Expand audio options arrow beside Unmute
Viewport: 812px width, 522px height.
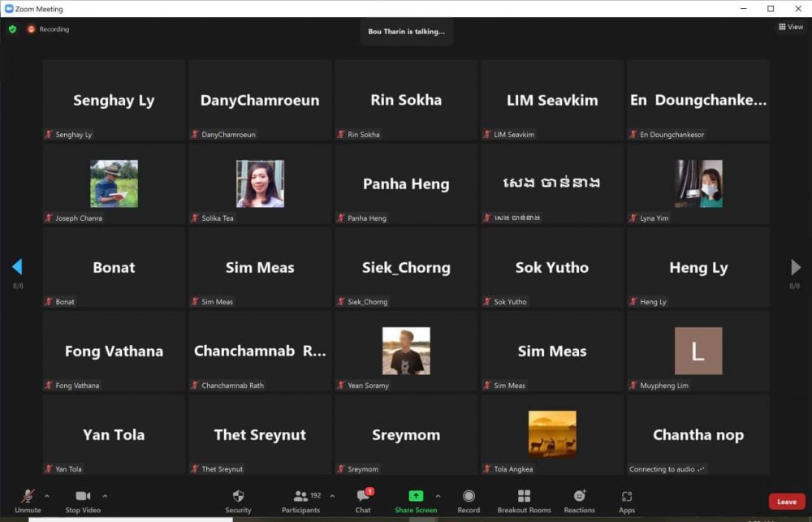pos(46,496)
